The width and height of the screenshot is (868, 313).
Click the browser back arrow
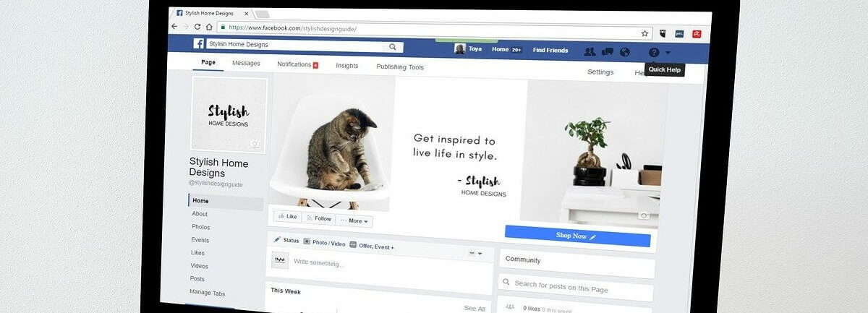pyautogui.click(x=174, y=26)
